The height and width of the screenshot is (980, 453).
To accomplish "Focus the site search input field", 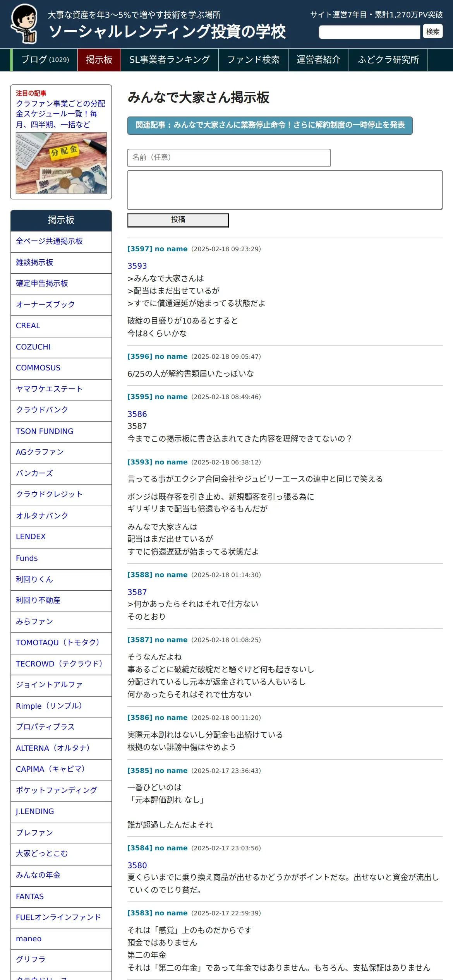I will (369, 32).
